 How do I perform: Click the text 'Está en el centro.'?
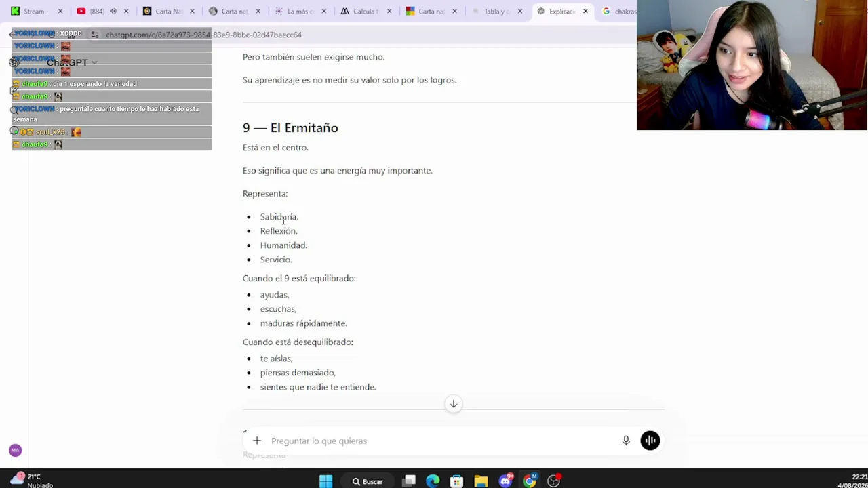[x=275, y=147]
